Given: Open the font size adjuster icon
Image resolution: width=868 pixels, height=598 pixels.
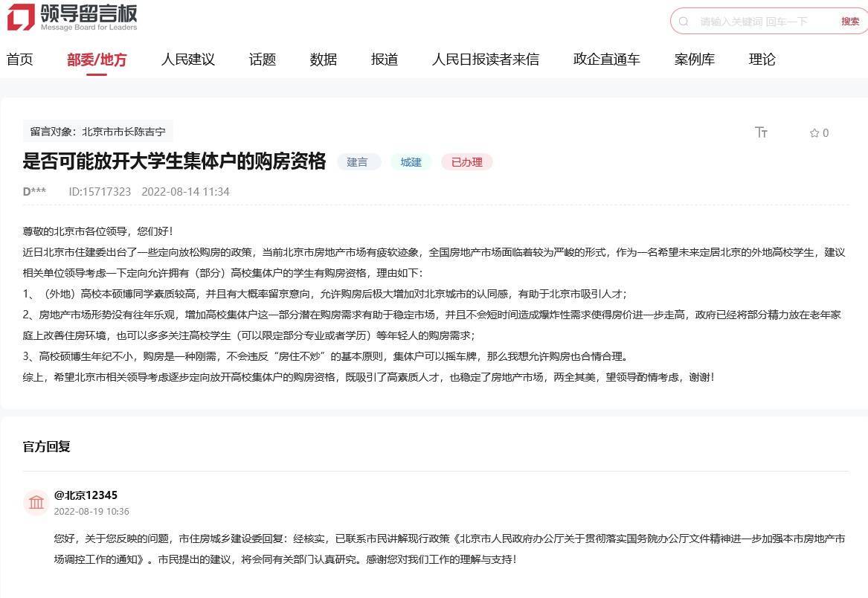Looking at the screenshot, I should (761, 132).
